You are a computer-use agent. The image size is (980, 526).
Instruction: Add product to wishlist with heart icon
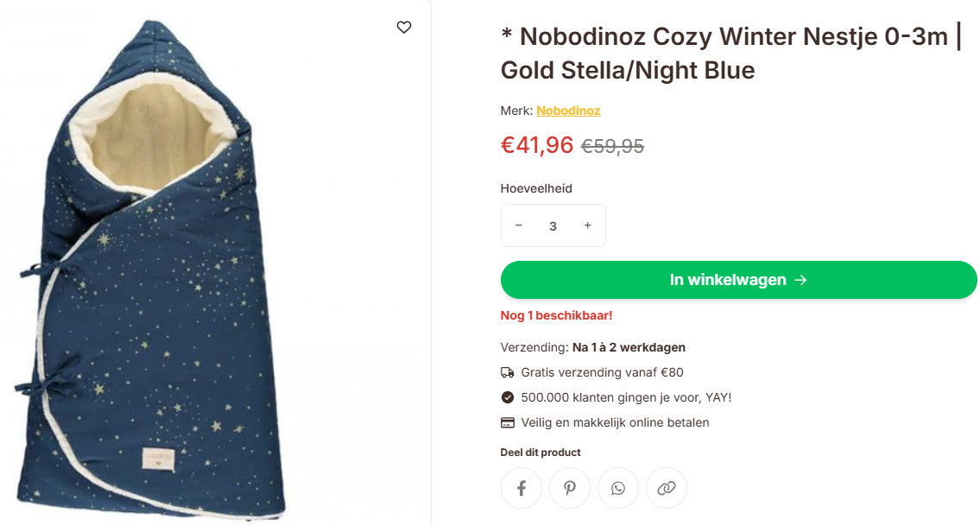click(x=404, y=28)
